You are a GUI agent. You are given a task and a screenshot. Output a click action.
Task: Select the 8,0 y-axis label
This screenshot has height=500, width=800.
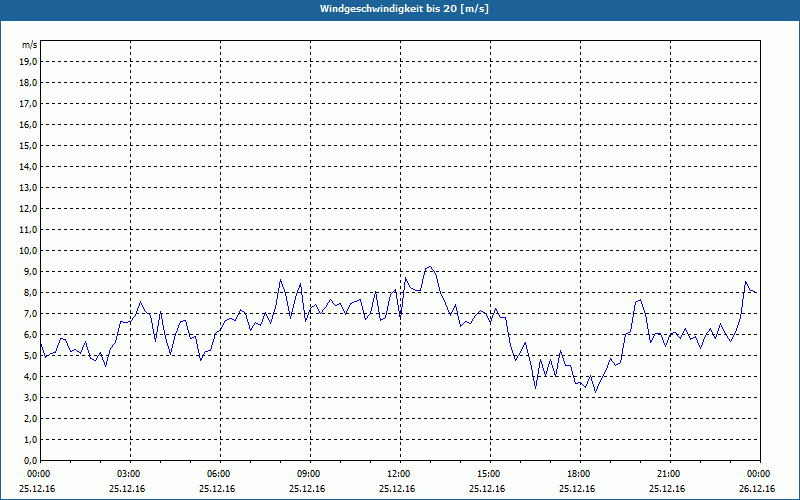(31, 293)
